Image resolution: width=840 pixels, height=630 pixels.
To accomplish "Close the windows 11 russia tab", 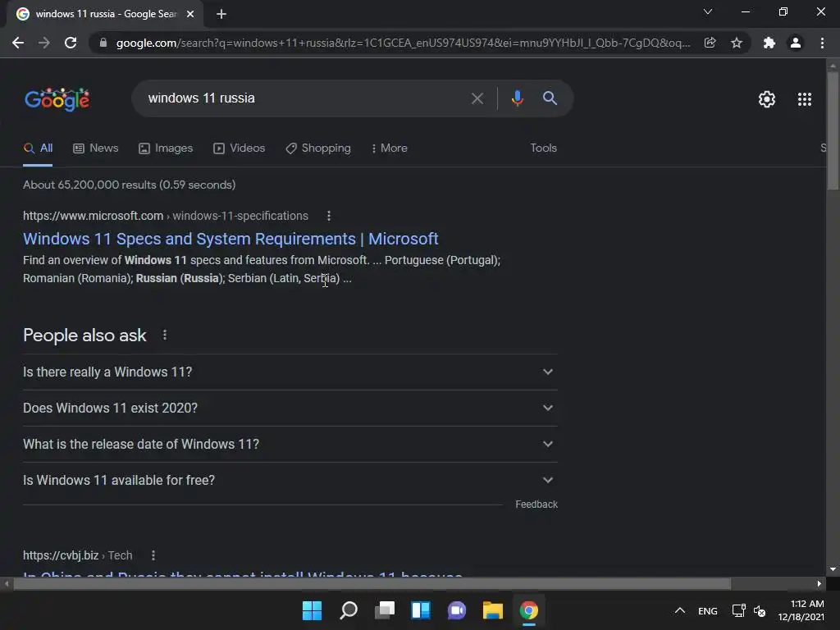I will pyautogui.click(x=190, y=14).
